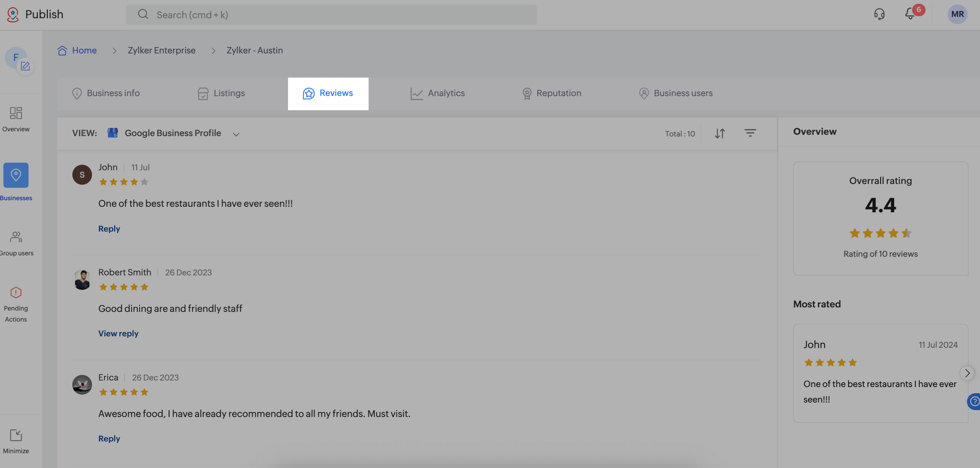Click the Most rated heading
Screen dimensions: 980x468
[817, 304]
